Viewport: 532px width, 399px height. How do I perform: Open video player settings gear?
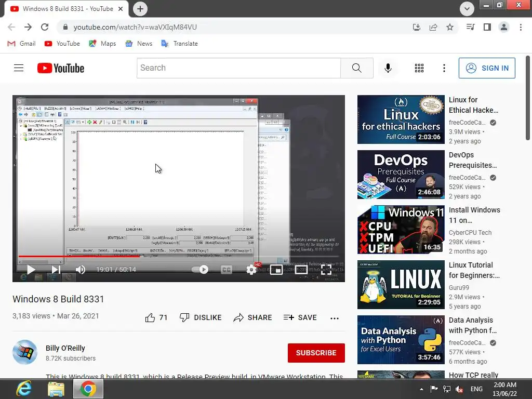tap(251, 270)
